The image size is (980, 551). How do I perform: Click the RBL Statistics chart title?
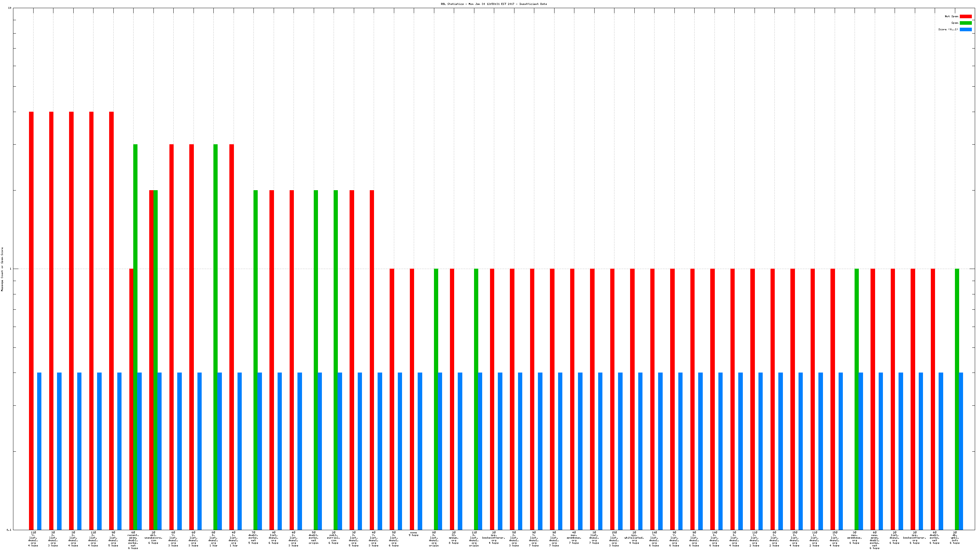coord(494,4)
